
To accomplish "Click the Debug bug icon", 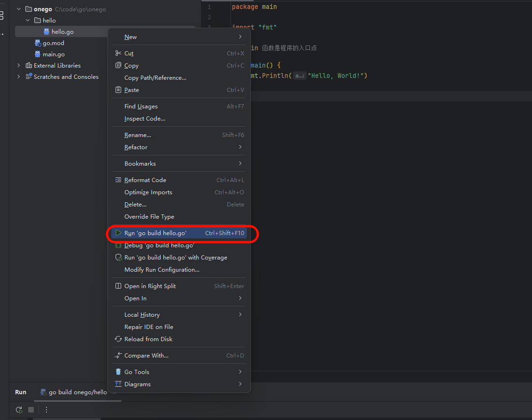I will point(118,245).
